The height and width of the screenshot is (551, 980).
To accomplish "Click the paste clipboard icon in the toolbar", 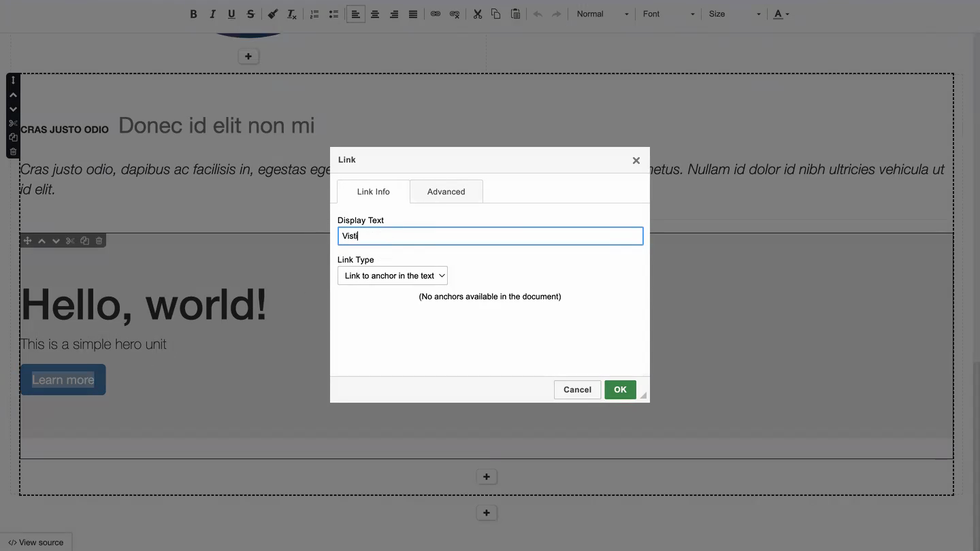I will (x=515, y=14).
